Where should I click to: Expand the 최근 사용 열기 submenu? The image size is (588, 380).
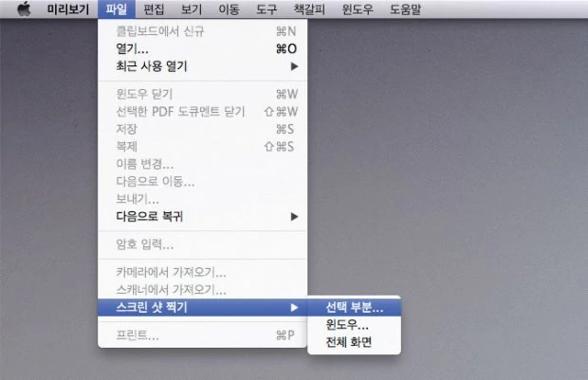pyautogui.click(x=203, y=66)
